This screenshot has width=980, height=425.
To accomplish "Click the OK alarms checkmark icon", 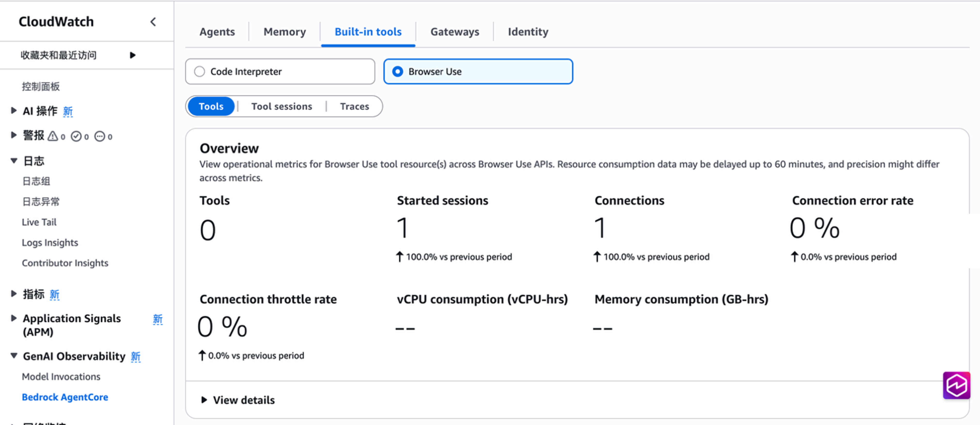I will 76,136.
